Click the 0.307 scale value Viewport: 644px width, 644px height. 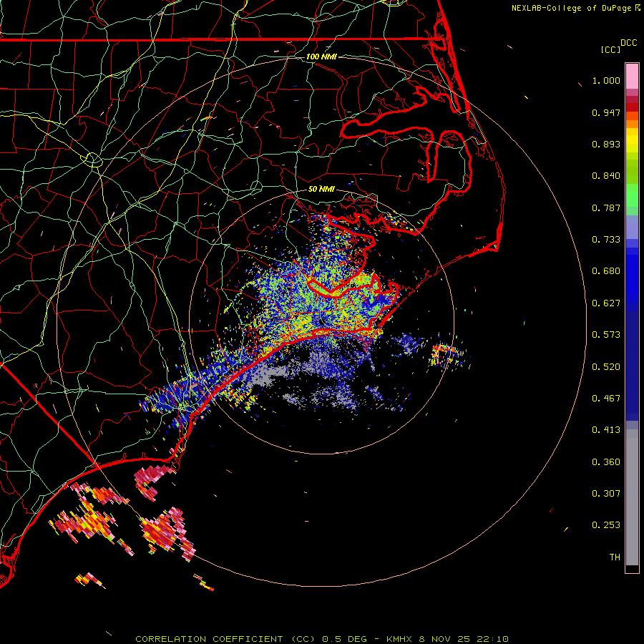point(606,494)
